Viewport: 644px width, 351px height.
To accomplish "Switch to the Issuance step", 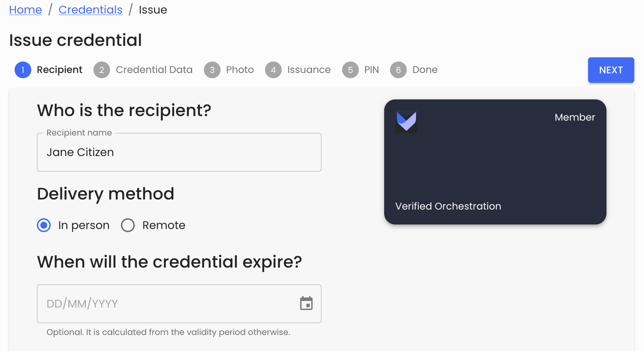I will [x=308, y=70].
